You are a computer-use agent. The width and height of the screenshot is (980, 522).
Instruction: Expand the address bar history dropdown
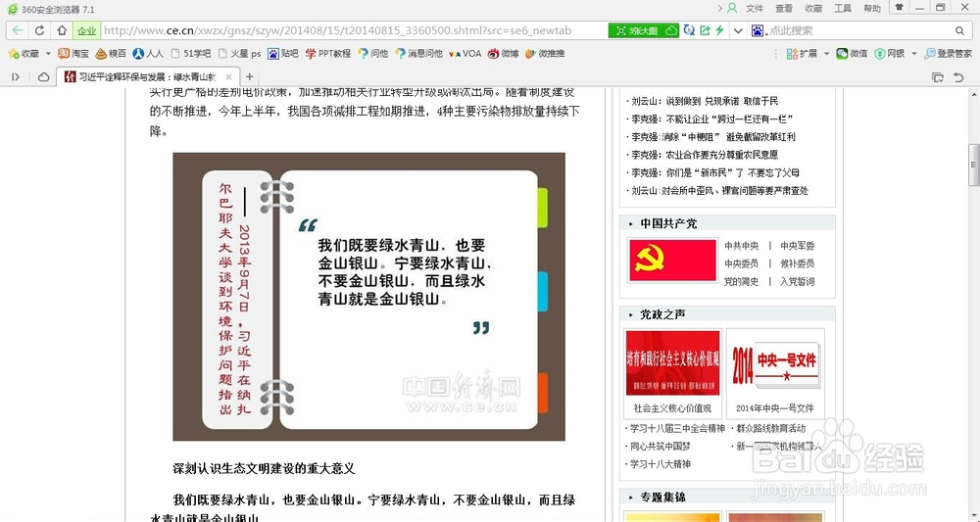tap(738, 30)
